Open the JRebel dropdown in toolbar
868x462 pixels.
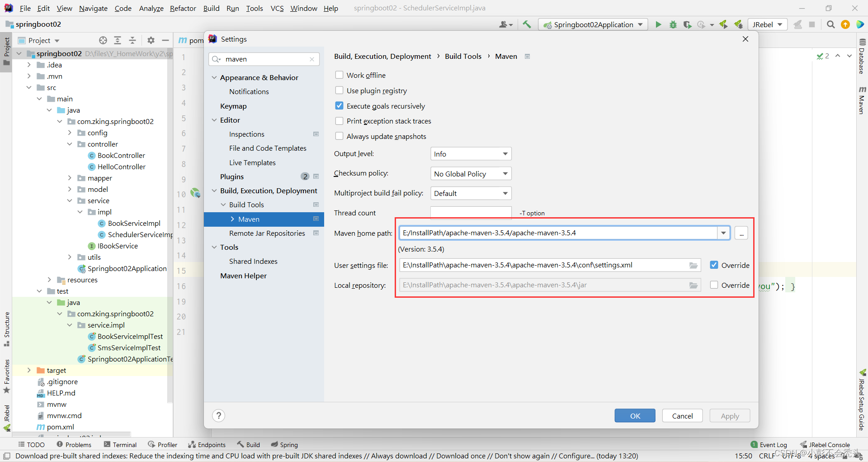pyautogui.click(x=767, y=24)
